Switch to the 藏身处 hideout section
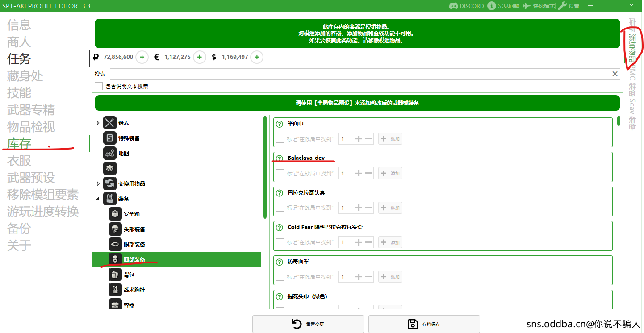Screen dimensions: 644x333 25,75
